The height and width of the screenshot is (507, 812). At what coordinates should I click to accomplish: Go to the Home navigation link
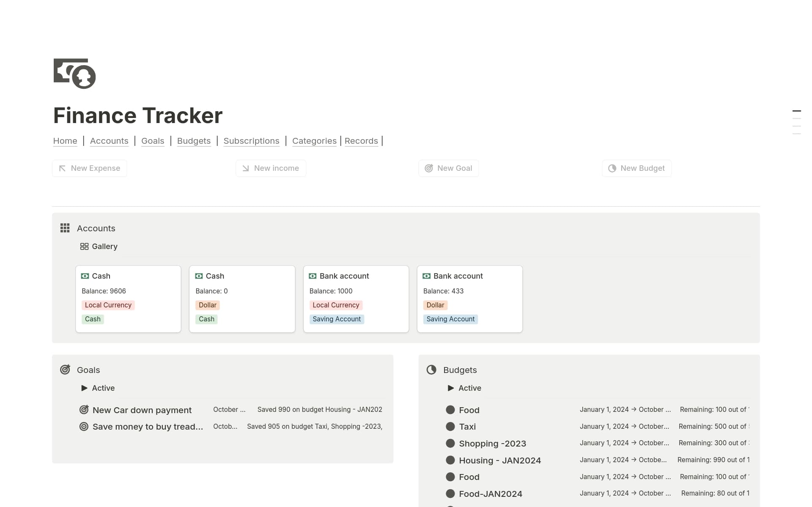click(65, 141)
